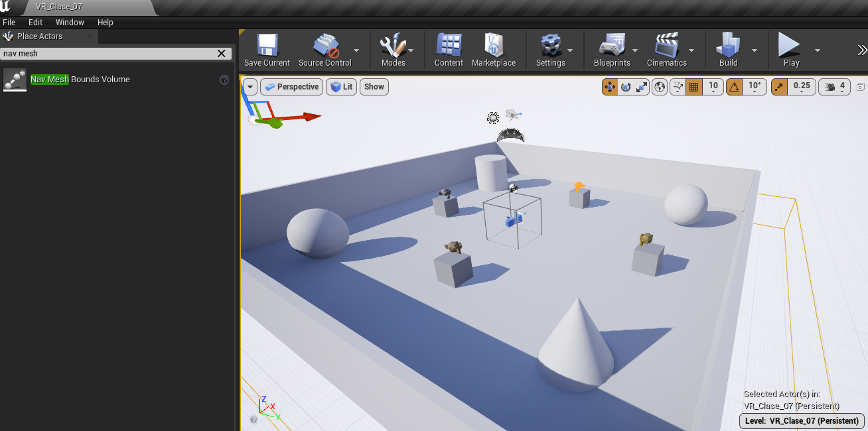The height and width of the screenshot is (431, 868).
Task: Open the grid snap size value dropdown
Action: 713,87
